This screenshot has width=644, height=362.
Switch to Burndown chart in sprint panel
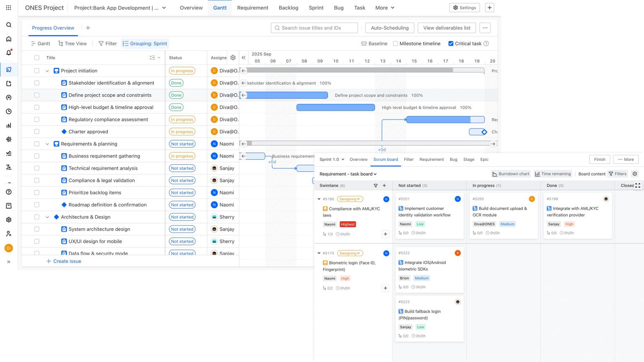click(x=511, y=174)
